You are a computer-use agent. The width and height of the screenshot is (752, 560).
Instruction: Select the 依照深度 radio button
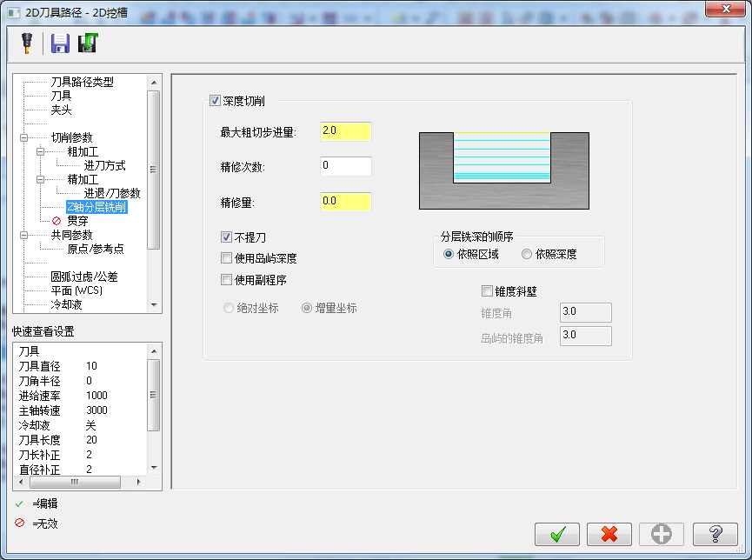pyautogui.click(x=529, y=254)
